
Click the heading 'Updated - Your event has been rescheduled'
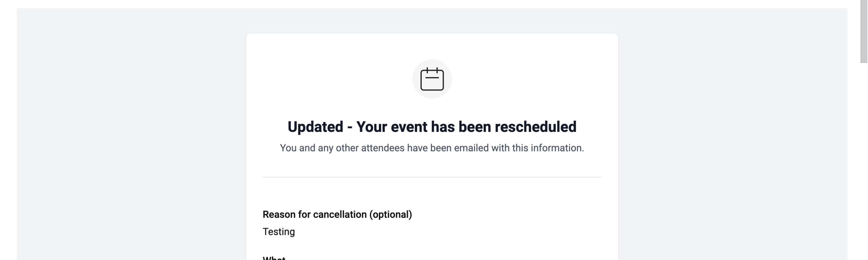coord(432,127)
